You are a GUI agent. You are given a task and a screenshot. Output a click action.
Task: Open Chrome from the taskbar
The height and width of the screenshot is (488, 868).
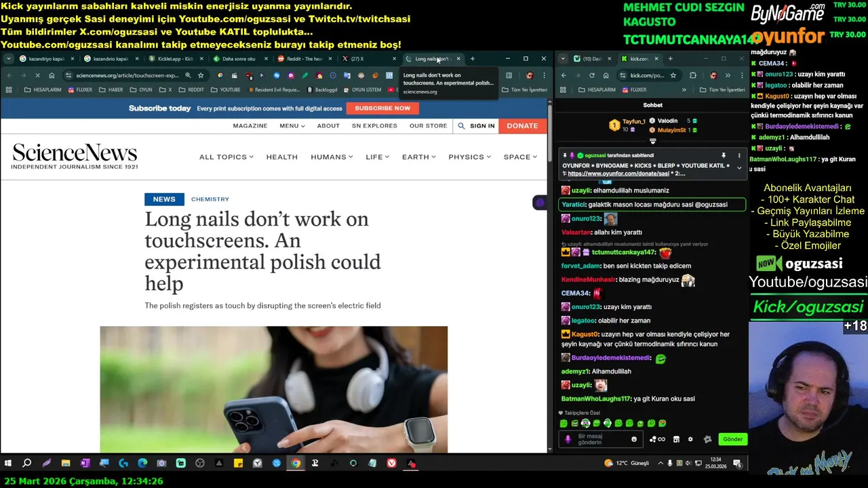coord(296,464)
